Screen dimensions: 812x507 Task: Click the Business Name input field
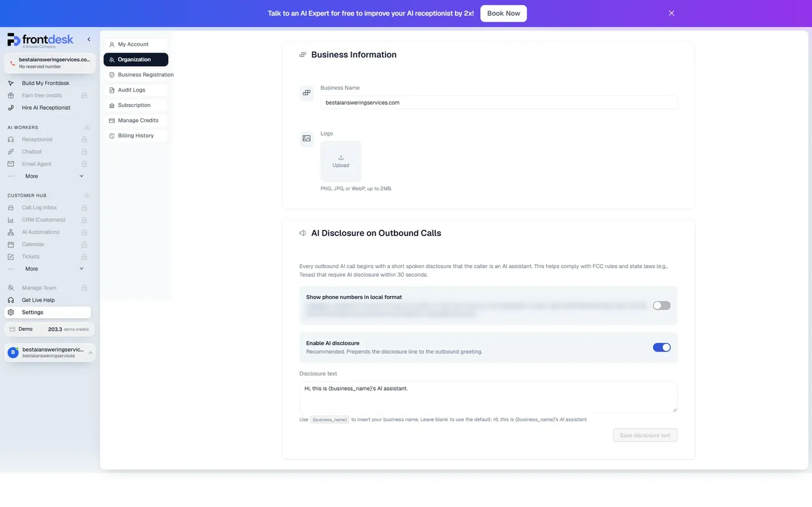499,103
